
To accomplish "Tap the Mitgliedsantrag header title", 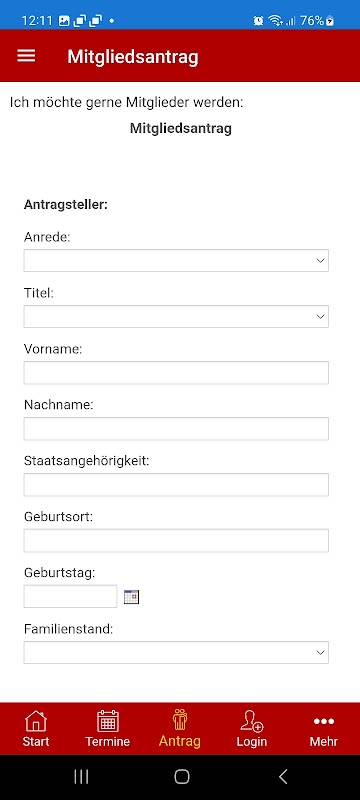I will click(133, 57).
